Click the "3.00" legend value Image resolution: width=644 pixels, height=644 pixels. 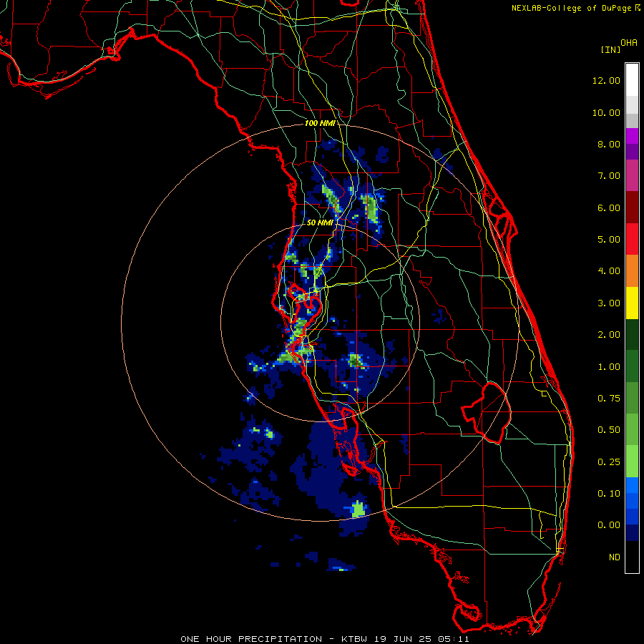point(609,303)
